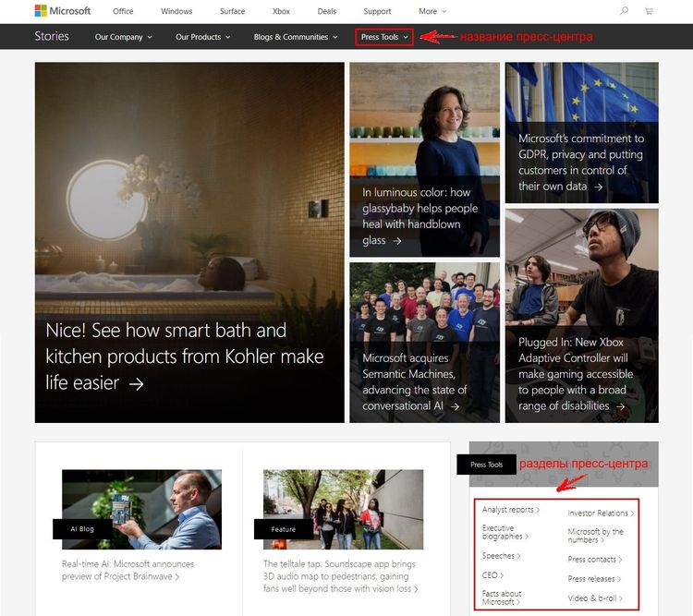Expand the Our Company dropdown
The height and width of the screenshot is (616, 693).
pyautogui.click(x=123, y=37)
